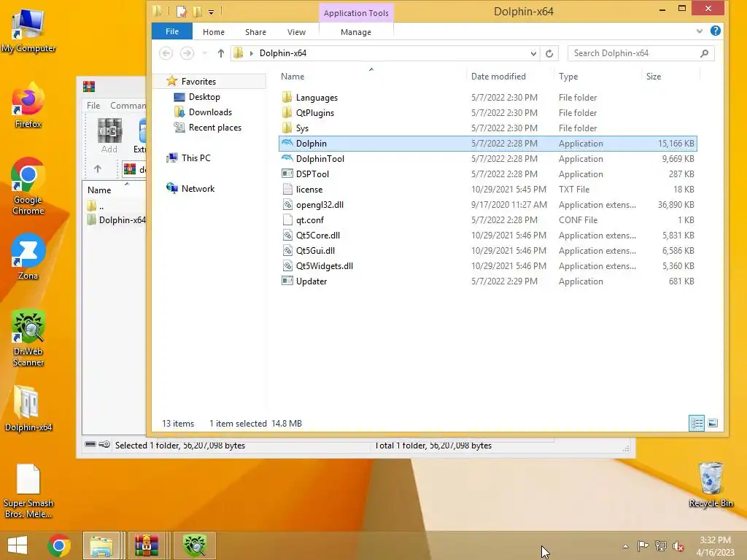Click Favorites in navigation pane
Viewport: 747px width, 560px height.
point(198,82)
